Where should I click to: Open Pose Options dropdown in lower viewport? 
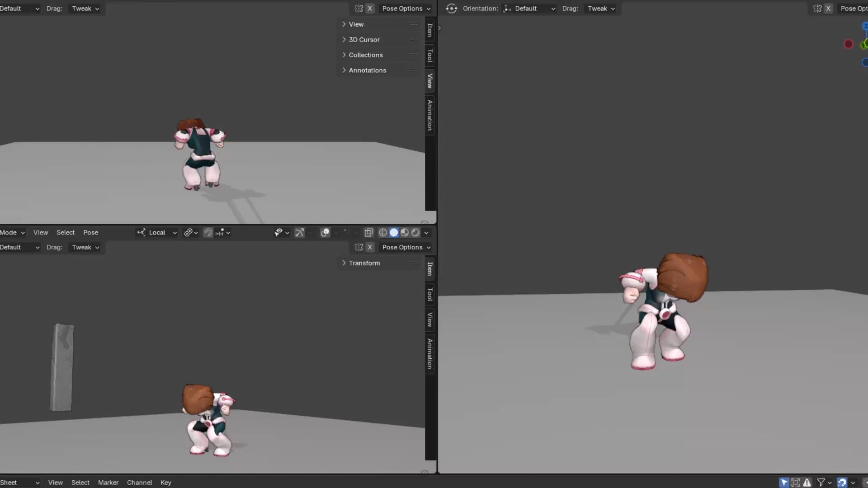tap(406, 247)
